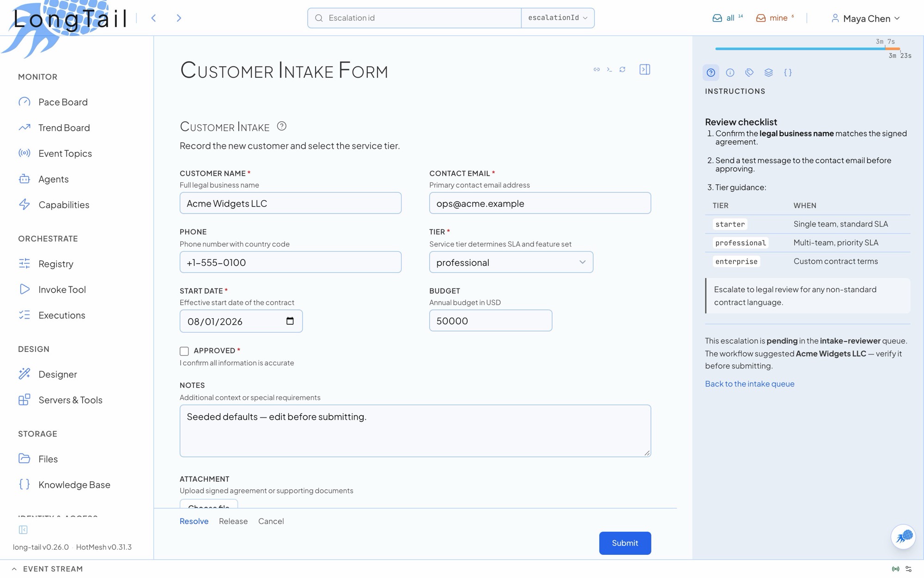Open the Start Date calendar picker
The height and width of the screenshot is (578, 924).
[x=290, y=321]
